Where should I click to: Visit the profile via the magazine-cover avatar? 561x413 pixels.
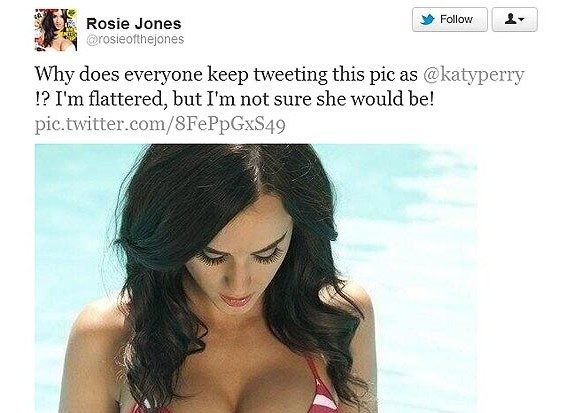click(x=55, y=30)
